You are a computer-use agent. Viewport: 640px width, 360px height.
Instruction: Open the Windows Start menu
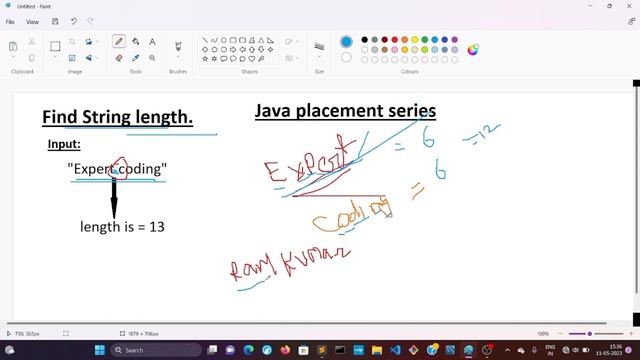click(x=100, y=350)
